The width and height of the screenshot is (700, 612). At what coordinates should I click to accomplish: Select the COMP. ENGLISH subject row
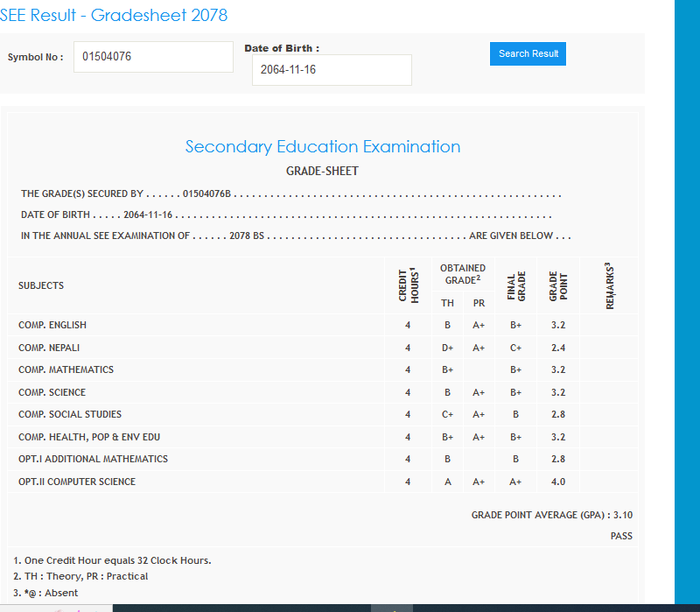[x=52, y=325]
